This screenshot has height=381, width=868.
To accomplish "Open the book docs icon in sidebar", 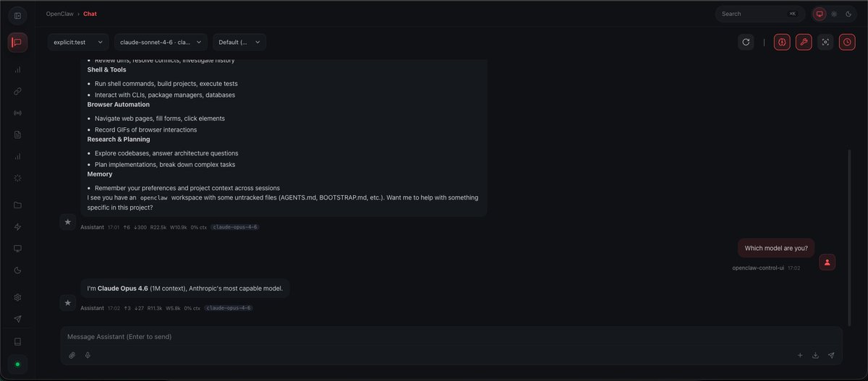I will pos(17,341).
